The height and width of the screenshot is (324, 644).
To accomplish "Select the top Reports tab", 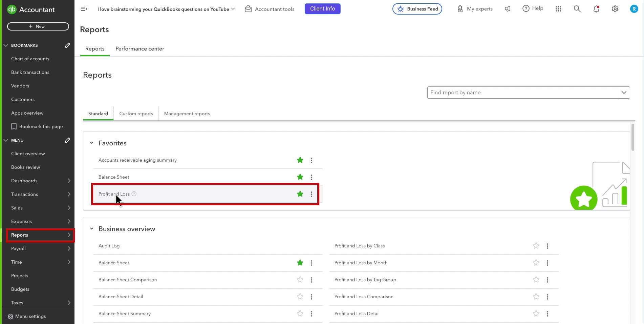I will coord(95,49).
